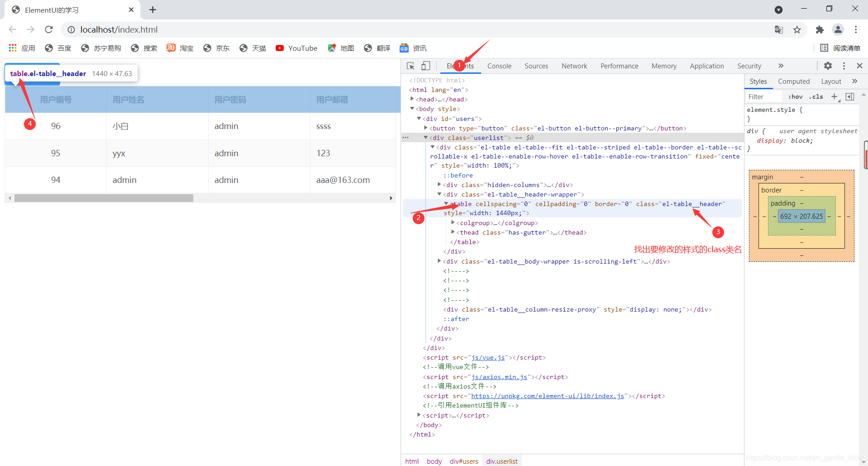Screen dimensions: 868x466
Task: Click the 用户姓名 column header
Action: pos(157,100)
